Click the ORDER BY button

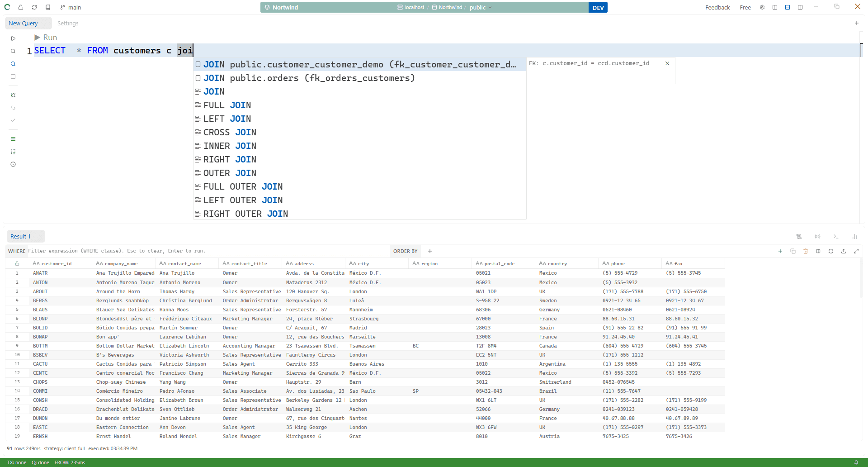pyautogui.click(x=405, y=251)
